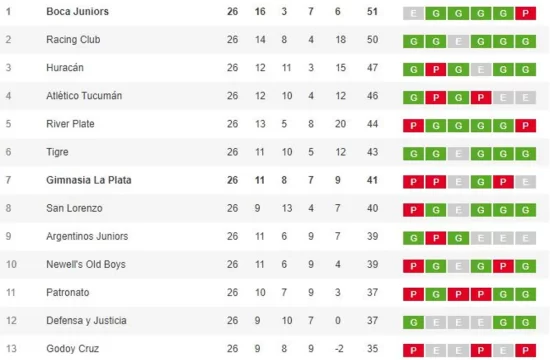
Task: Click Defensa y Justicia's first green G badge
Action: point(414,322)
